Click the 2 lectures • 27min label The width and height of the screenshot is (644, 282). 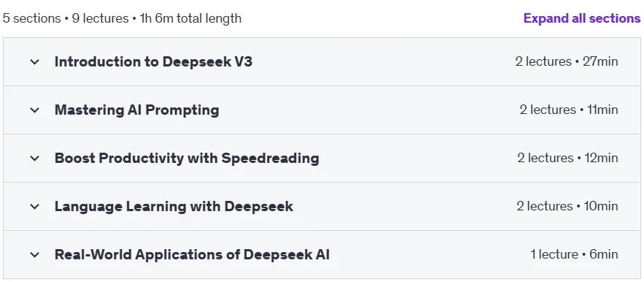(x=567, y=62)
